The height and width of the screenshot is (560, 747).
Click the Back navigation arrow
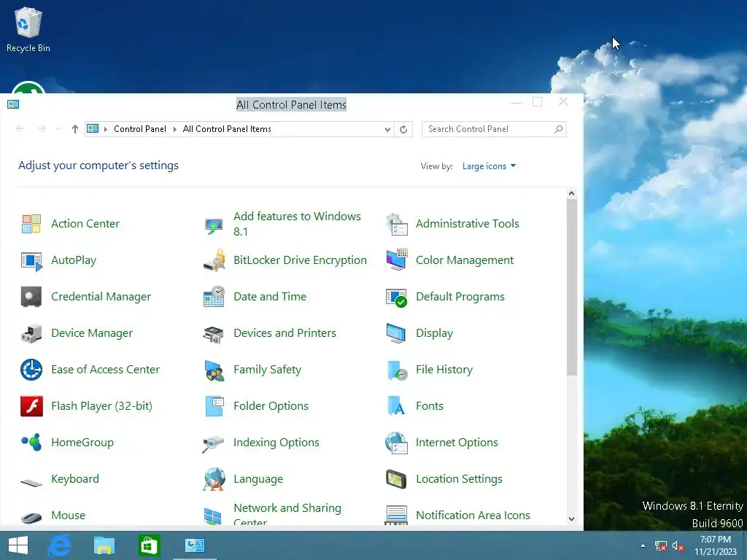(20, 128)
